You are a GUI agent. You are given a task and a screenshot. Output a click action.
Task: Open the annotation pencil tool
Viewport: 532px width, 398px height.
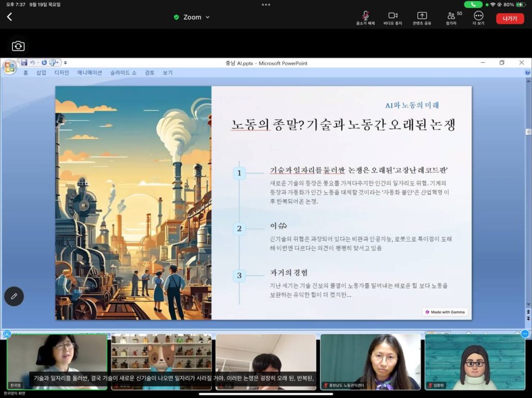[14, 296]
